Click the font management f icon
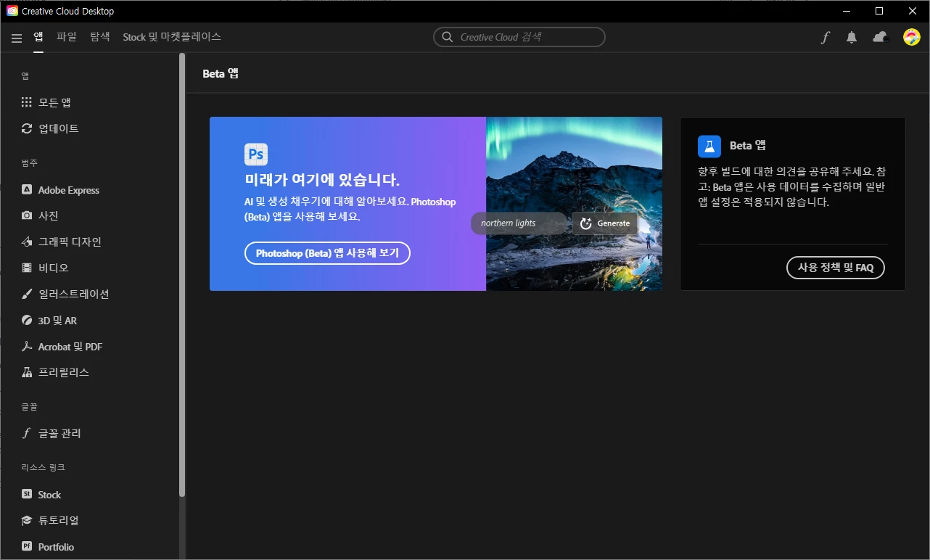 point(27,433)
